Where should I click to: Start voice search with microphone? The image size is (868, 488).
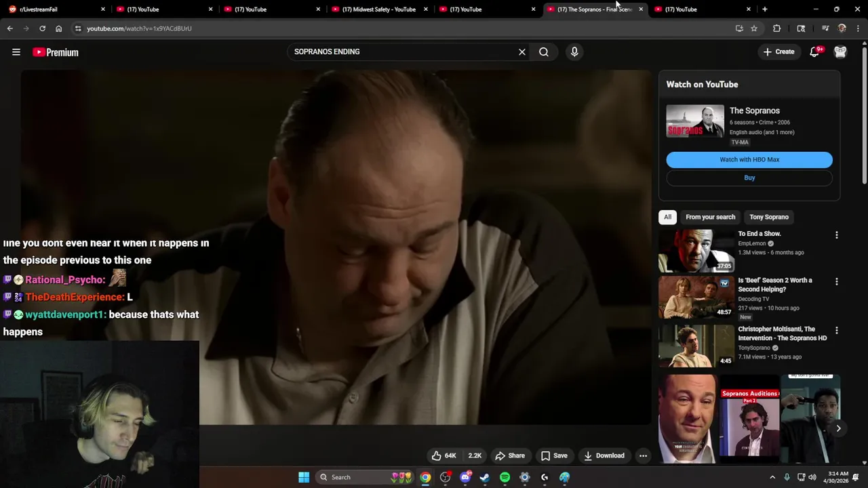click(x=574, y=52)
